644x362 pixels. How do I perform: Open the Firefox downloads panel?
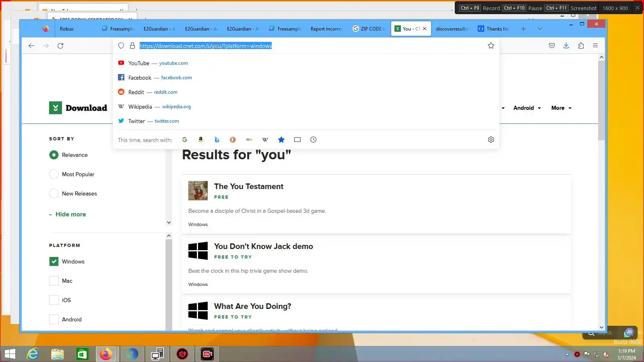(x=566, y=46)
